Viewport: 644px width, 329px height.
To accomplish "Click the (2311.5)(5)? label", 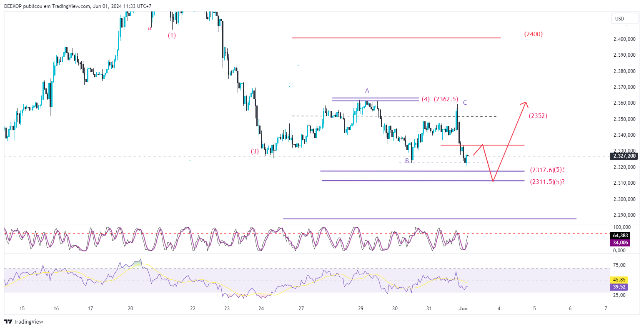I will [547, 182].
